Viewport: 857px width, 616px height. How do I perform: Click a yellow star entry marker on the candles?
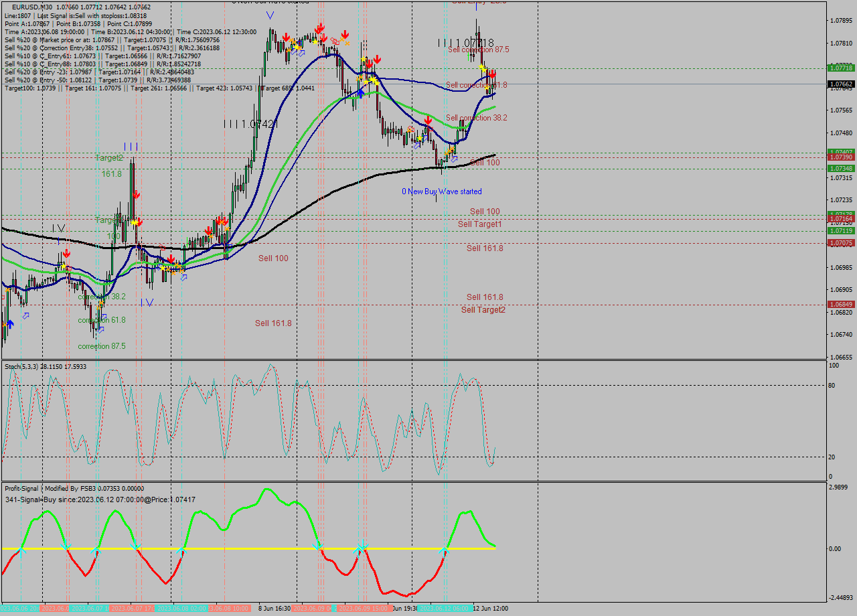pyautogui.click(x=315, y=42)
